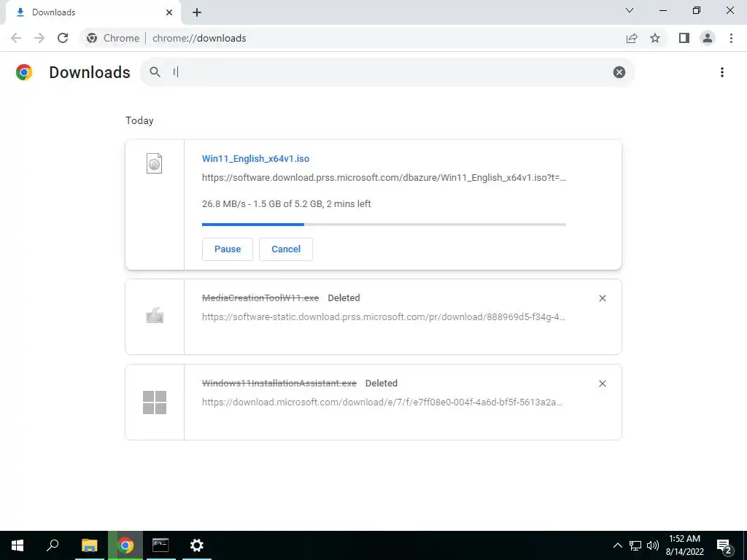Click the Win11 ISO download progress bar
The height and width of the screenshot is (560, 747).
coord(384,225)
